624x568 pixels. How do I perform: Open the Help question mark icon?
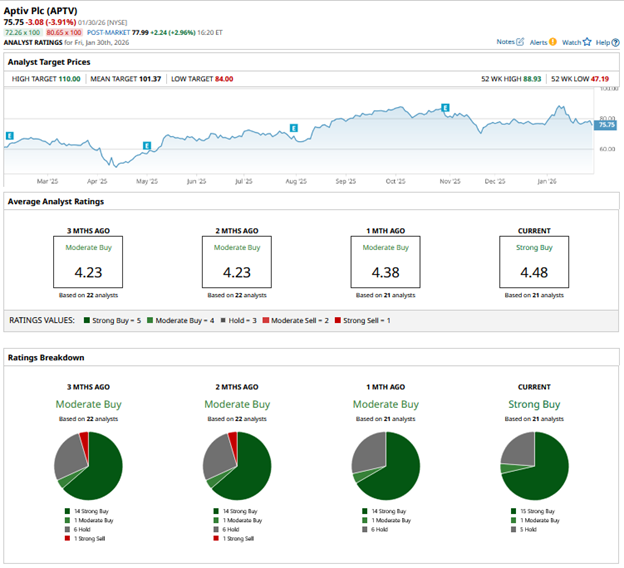[x=614, y=42]
